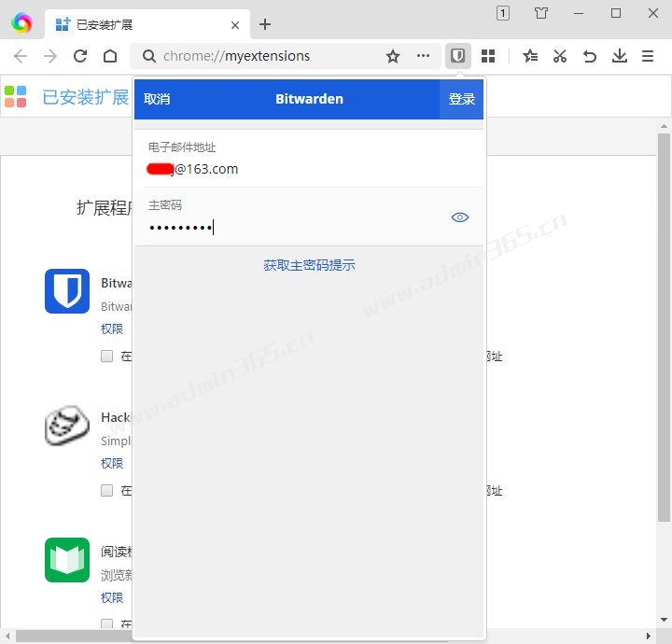Click the 360 browser logo icon
Viewport: 672px width, 644px height.
click(21, 22)
